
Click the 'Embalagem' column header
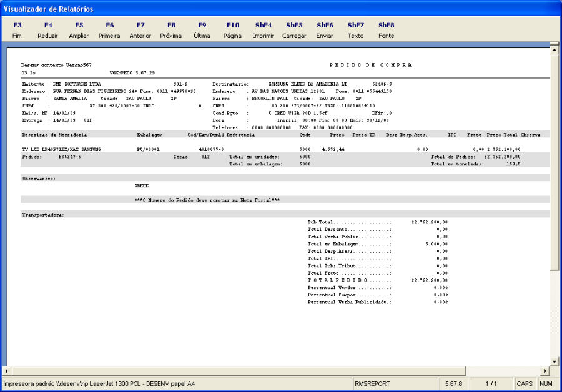pos(149,135)
